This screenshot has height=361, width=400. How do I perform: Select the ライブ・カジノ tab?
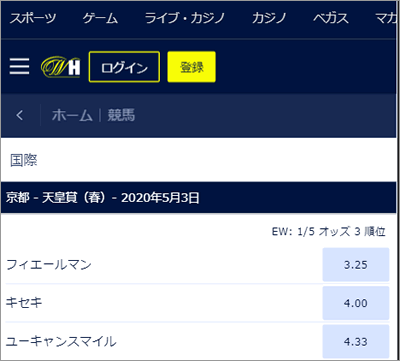(x=185, y=18)
